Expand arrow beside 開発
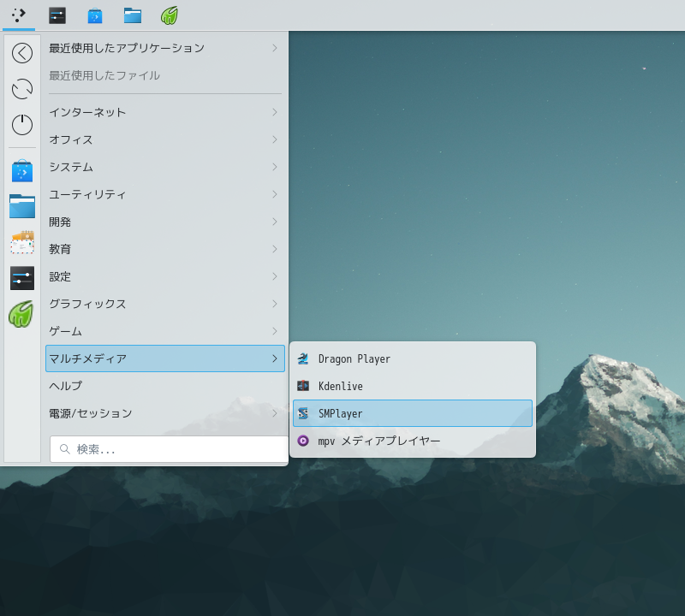Screen dimensions: 685x616 pos(275,222)
